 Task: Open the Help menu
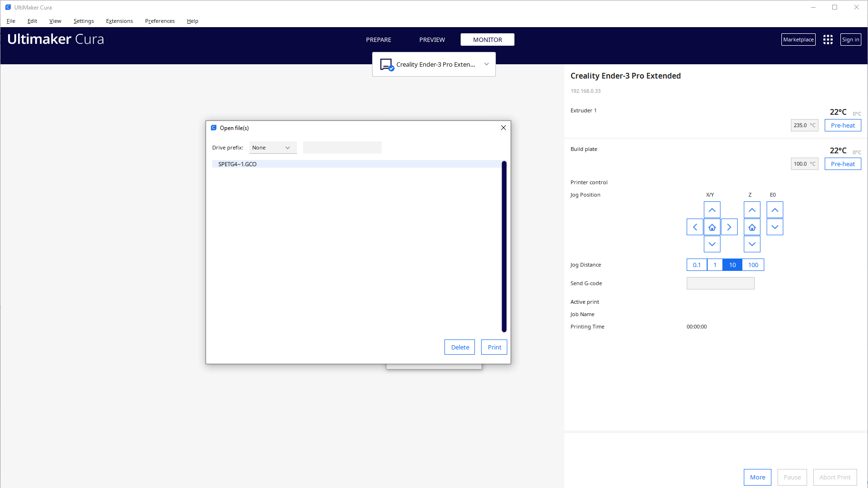193,21
